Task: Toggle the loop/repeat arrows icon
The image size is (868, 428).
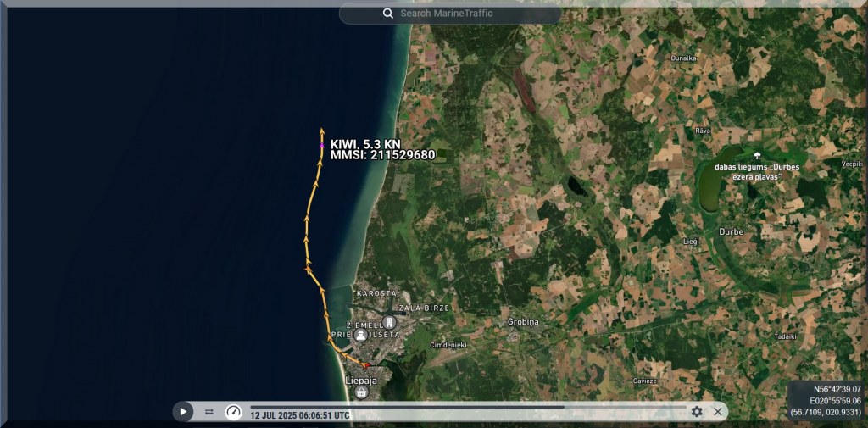Action: (x=209, y=412)
